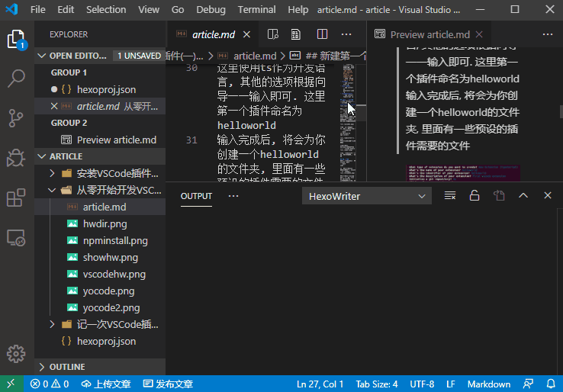Open the Selection menu
This screenshot has height=392, width=563.
(106, 10)
